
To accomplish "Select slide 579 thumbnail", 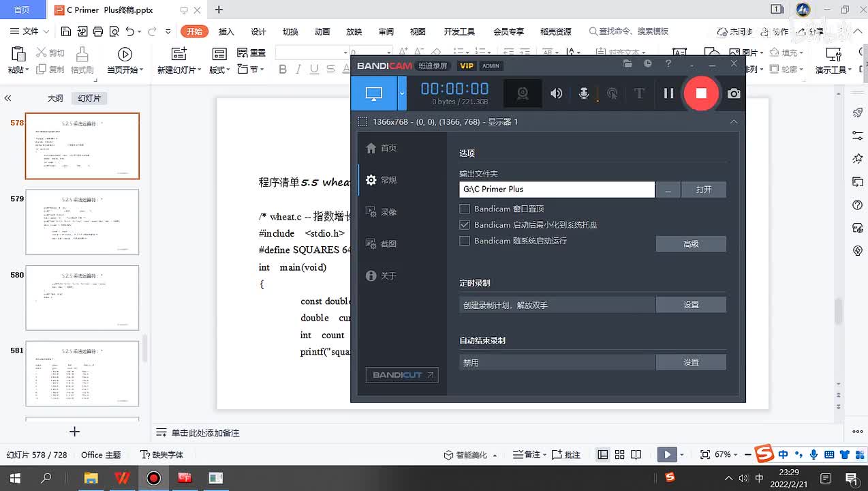I will click(82, 222).
